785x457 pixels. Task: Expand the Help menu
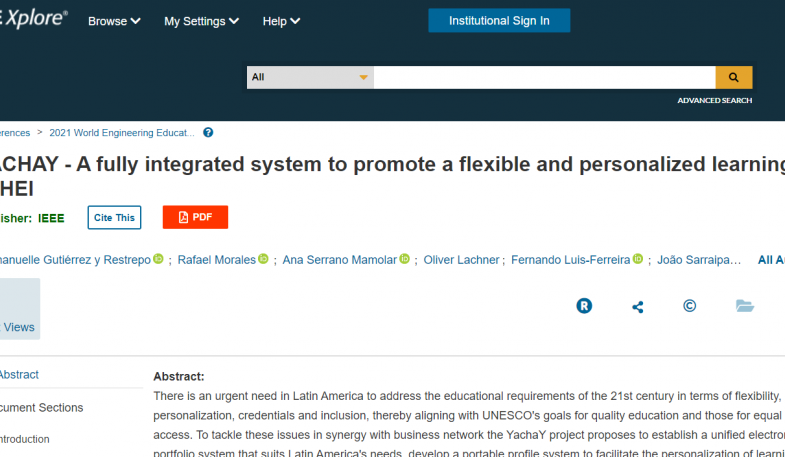click(x=281, y=21)
